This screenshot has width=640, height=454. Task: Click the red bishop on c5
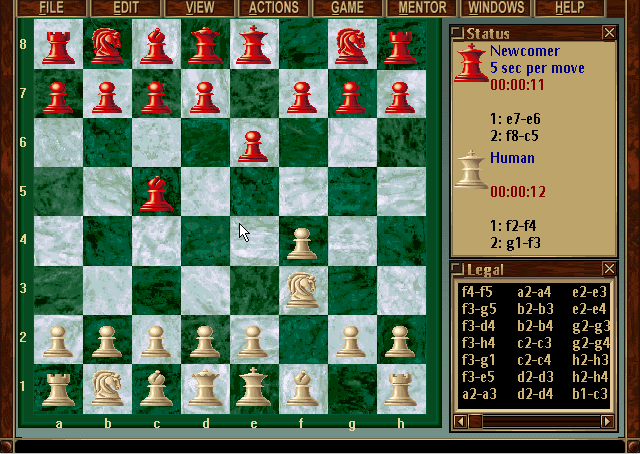[x=155, y=193]
